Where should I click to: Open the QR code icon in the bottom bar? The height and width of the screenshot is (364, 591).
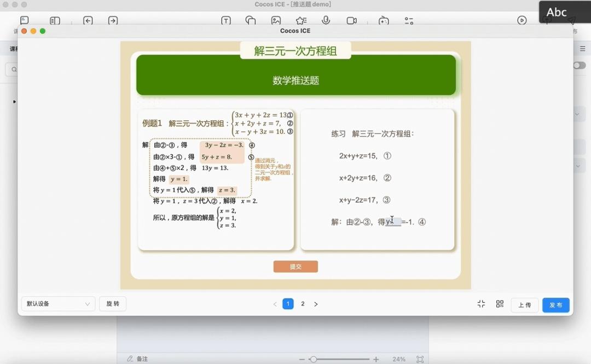pos(500,304)
